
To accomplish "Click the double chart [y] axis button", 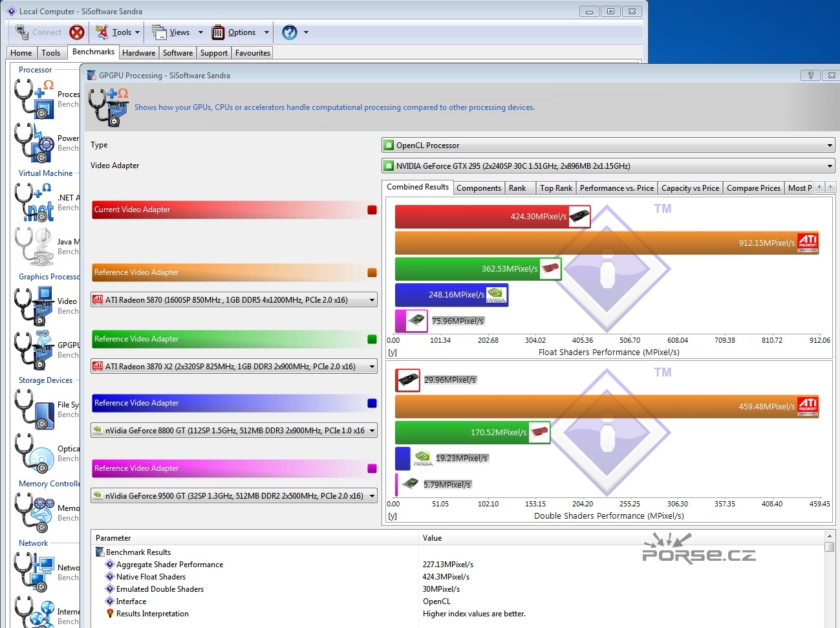I will (x=393, y=516).
